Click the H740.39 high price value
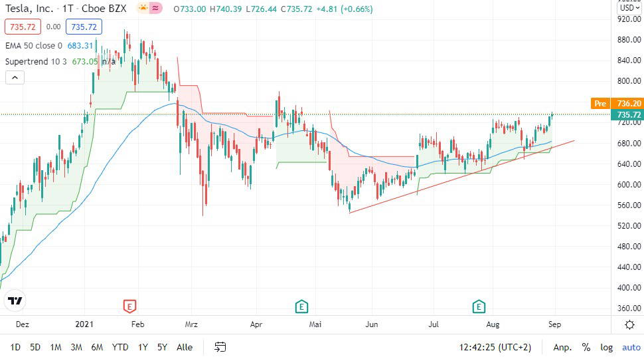 click(226, 9)
